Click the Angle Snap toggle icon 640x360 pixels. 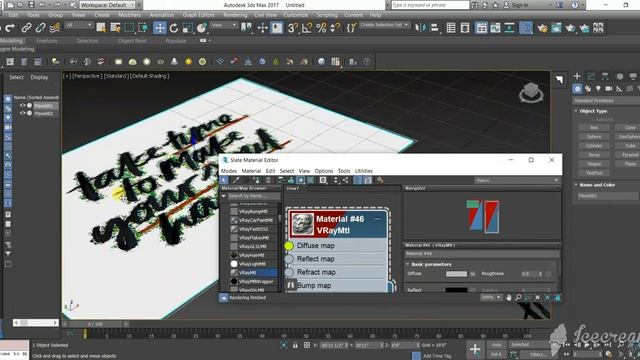pos(307,28)
